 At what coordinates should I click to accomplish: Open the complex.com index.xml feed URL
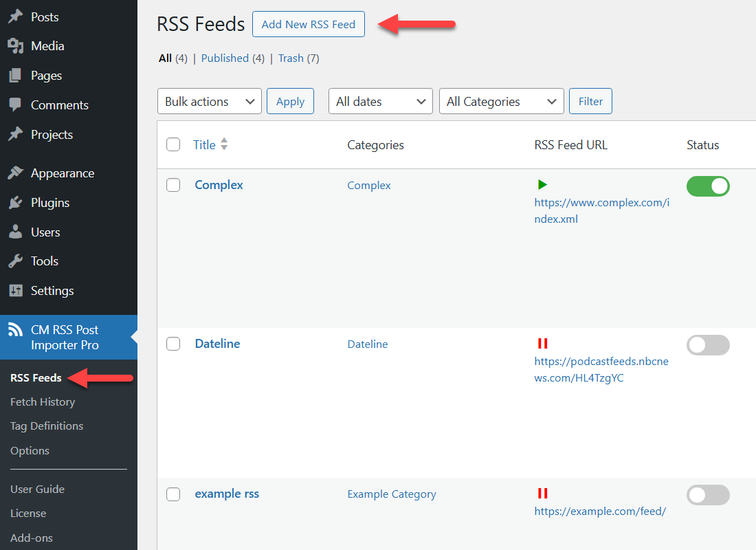602,211
